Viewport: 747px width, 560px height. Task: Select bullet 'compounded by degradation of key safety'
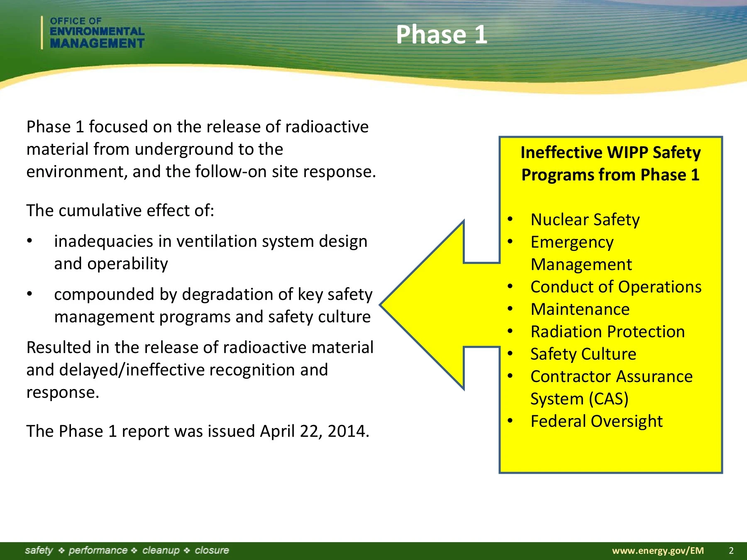[213, 305]
